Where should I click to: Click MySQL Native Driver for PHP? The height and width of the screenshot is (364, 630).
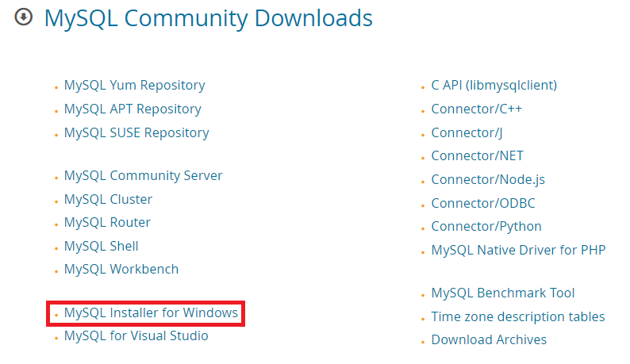point(518,250)
